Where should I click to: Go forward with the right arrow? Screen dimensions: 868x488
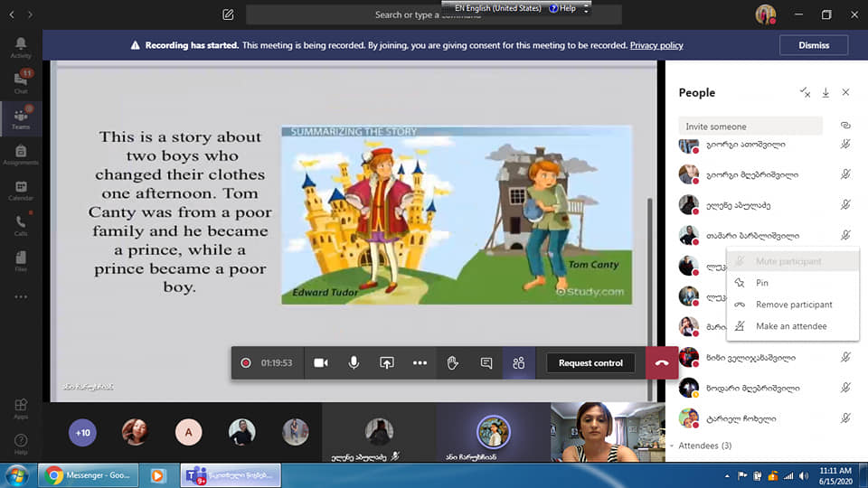31,14
